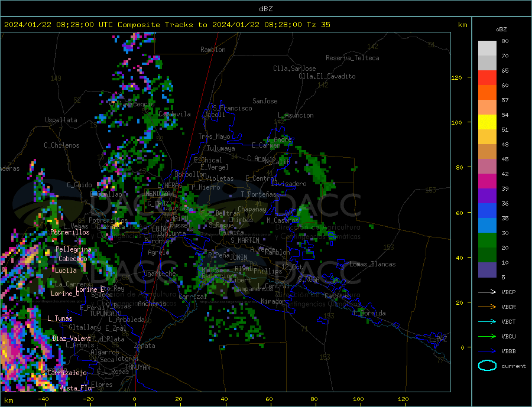Image resolution: width=532 pixels, height=407 pixels.
Task: Click the green VBCU arrow in legend
Action: (x=487, y=336)
